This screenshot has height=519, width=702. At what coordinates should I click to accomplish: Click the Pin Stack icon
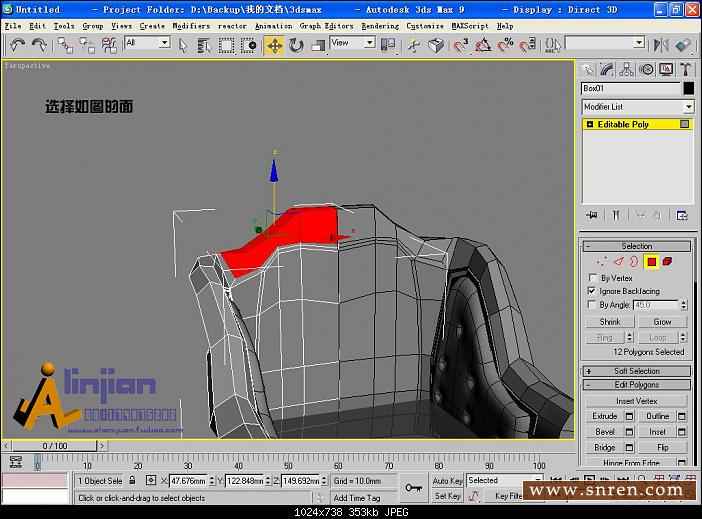point(592,215)
